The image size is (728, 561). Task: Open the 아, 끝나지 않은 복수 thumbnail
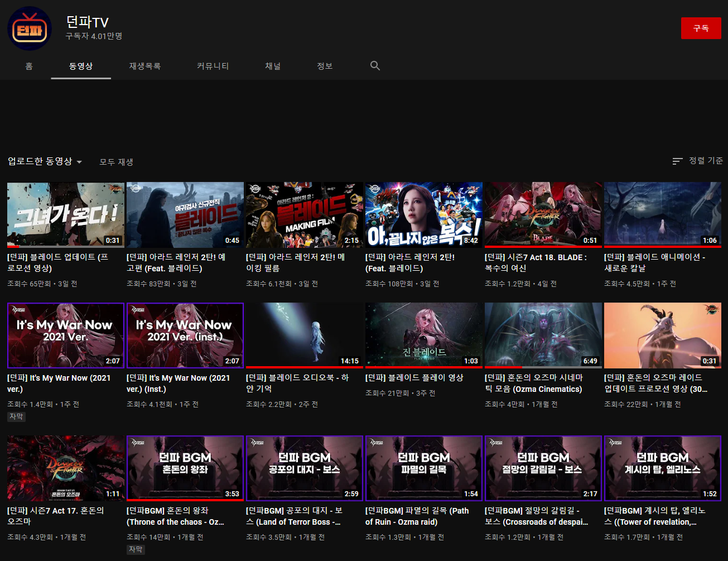424,215
